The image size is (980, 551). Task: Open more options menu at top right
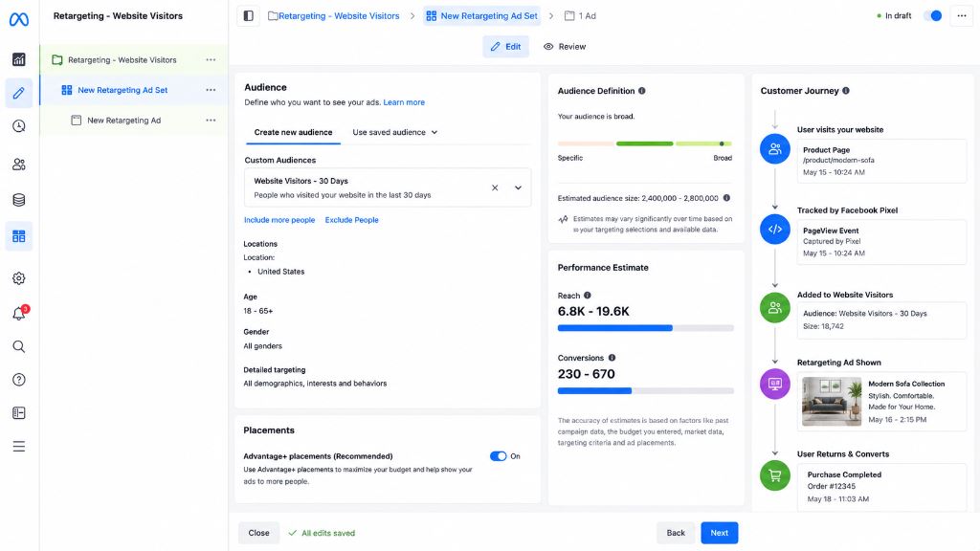961,15
